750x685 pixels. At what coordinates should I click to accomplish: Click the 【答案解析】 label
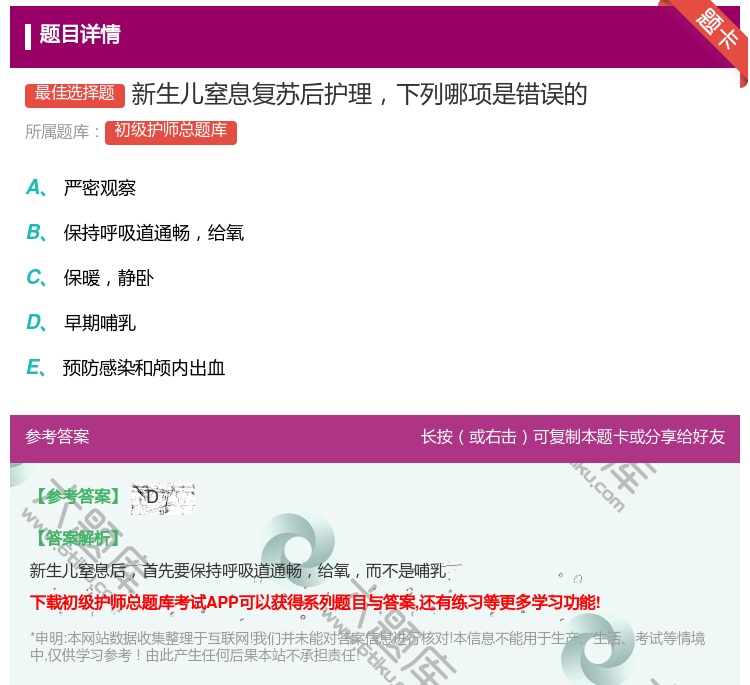click(76, 538)
